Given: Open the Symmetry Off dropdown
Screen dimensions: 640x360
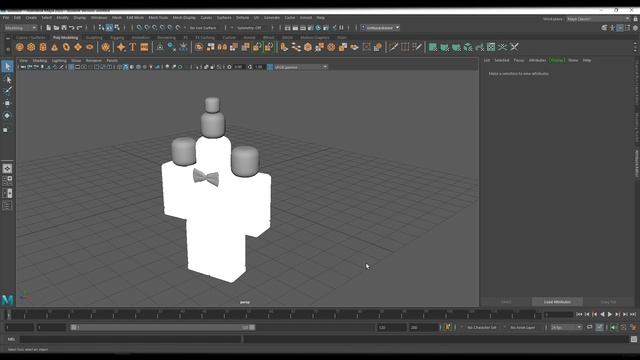Looking at the screenshot, I should coord(249,28).
